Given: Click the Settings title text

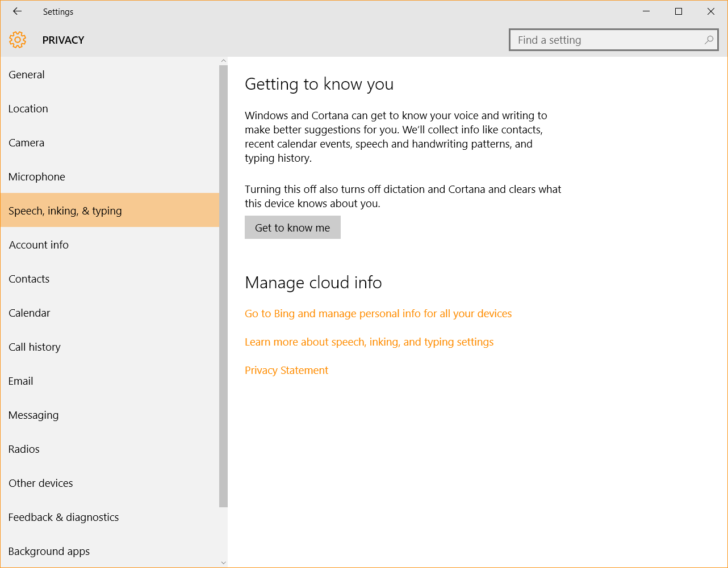Looking at the screenshot, I should click(58, 12).
